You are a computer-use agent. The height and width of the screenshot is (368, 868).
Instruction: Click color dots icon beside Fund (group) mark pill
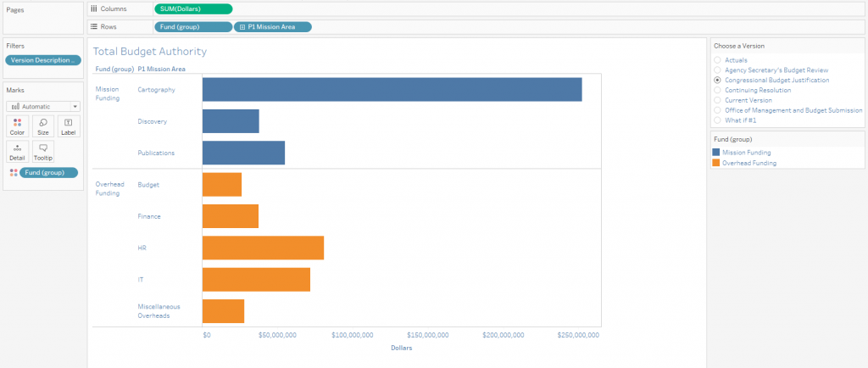click(x=14, y=173)
